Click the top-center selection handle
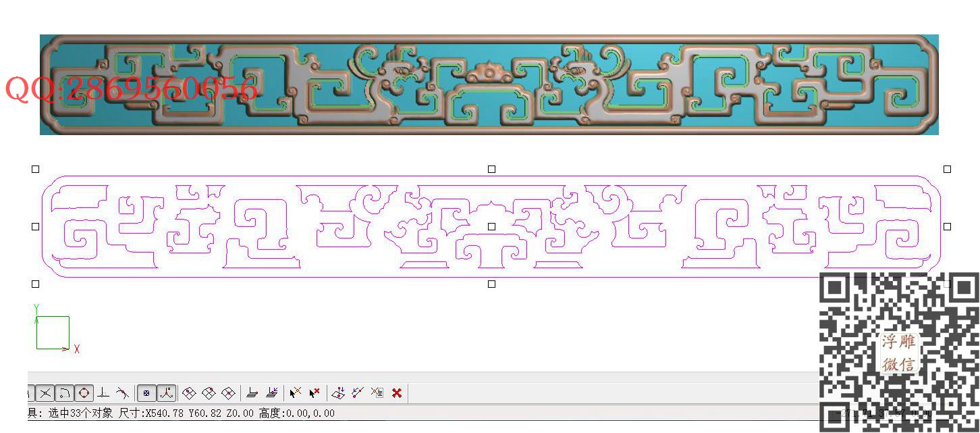 (x=491, y=170)
